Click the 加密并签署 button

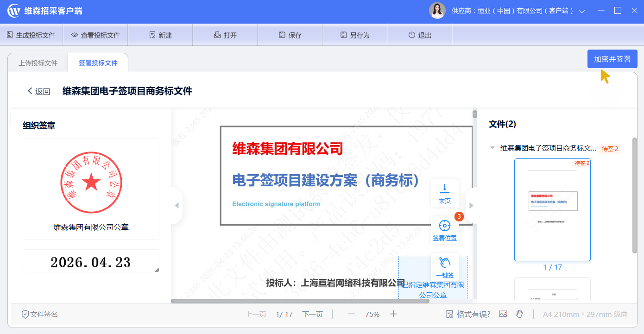612,59
